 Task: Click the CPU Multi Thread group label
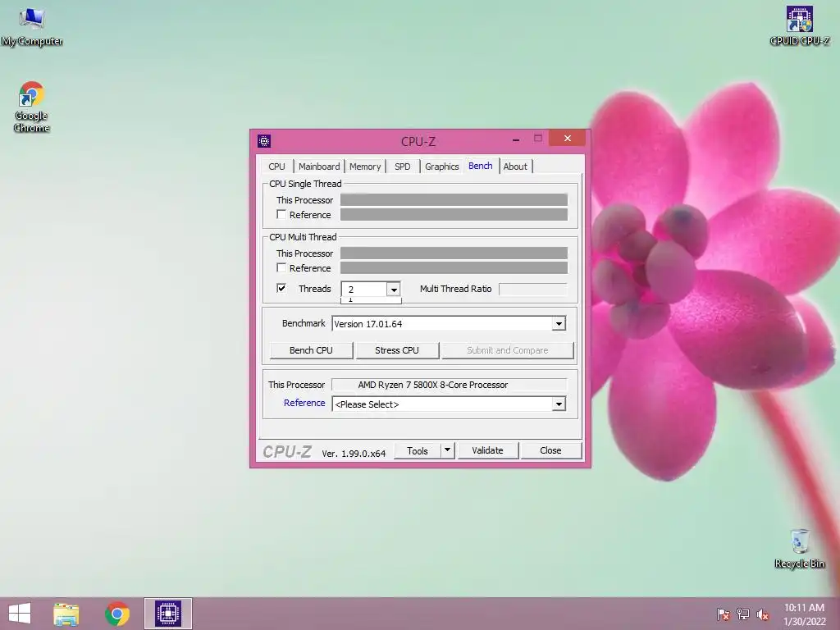303,237
